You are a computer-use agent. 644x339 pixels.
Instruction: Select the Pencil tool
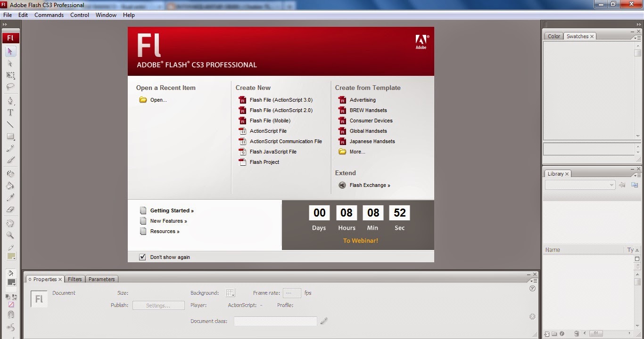[10, 149]
